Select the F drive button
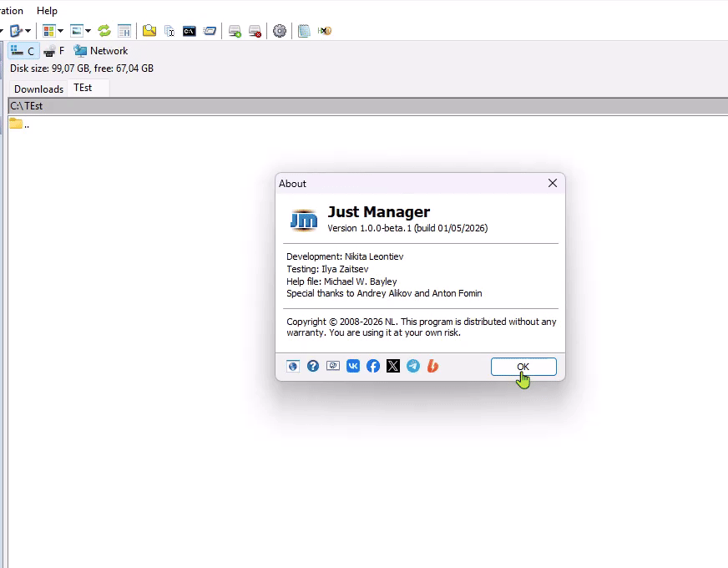 54,51
